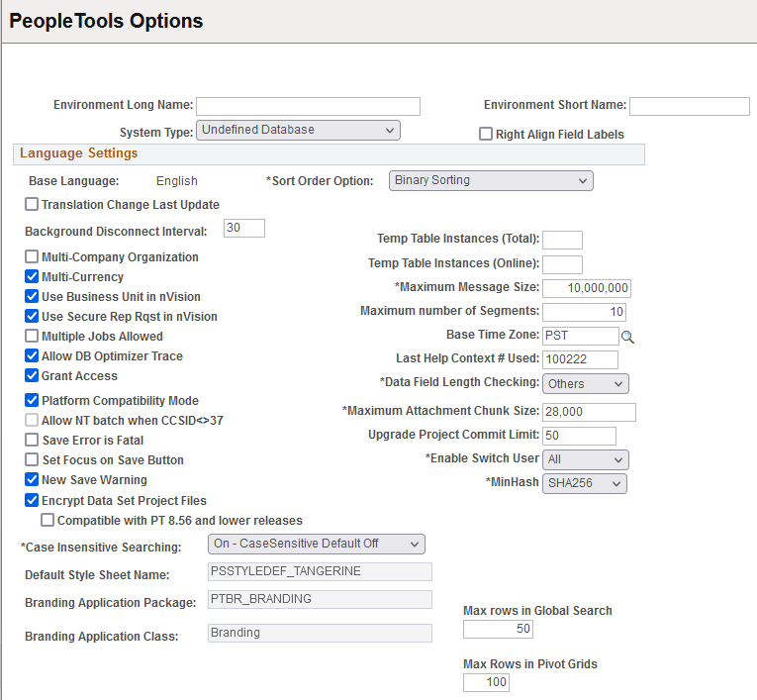This screenshot has width=757, height=700.
Task: Uncheck Allow DB Optimizer Trace
Action: (x=32, y=355)
